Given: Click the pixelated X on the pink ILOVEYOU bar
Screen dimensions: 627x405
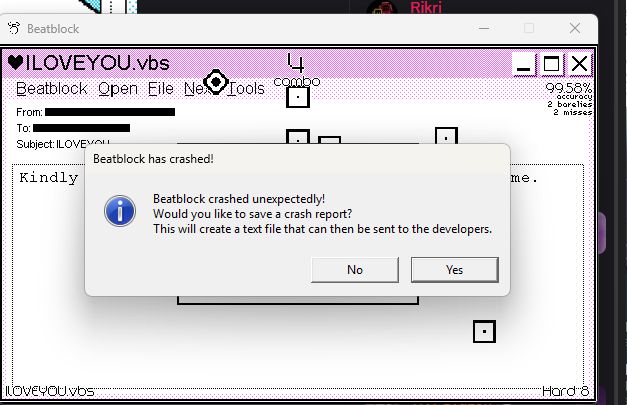Looking at the screenshot, I should (579, 64).
